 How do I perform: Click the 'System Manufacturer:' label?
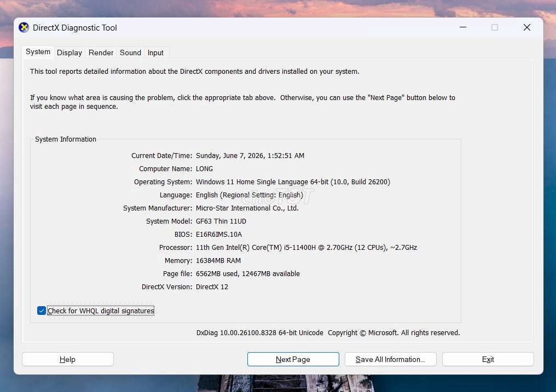pos(158,208)
